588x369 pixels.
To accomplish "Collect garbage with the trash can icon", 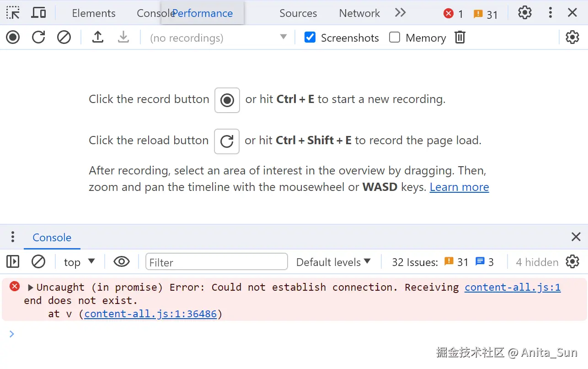I will click(460, 37).
